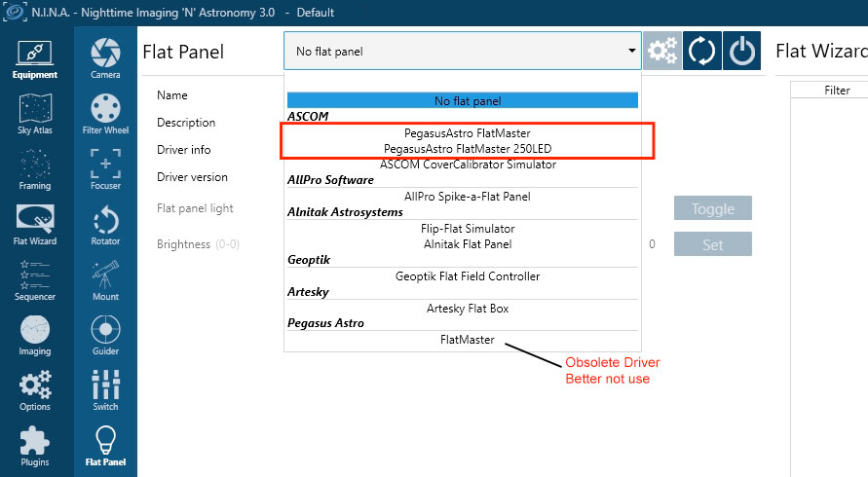Connect the flat panel with power button
868x477 pixels.
click(741, 51)
